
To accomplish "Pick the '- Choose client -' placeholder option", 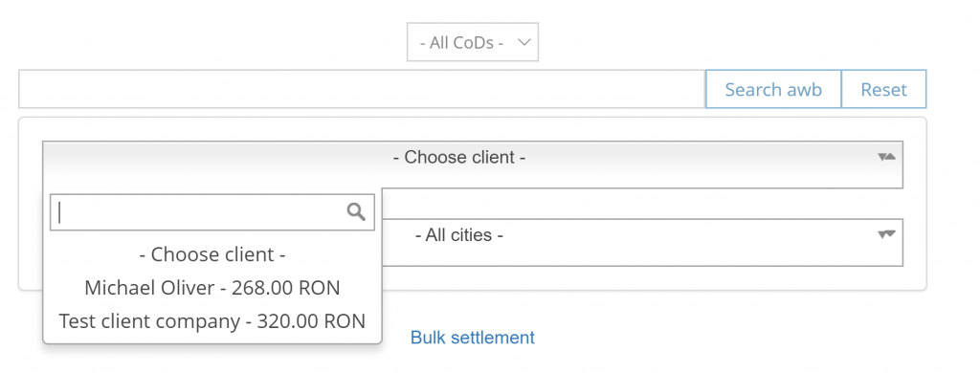I will pyautogui.click(x=212, y=254).
